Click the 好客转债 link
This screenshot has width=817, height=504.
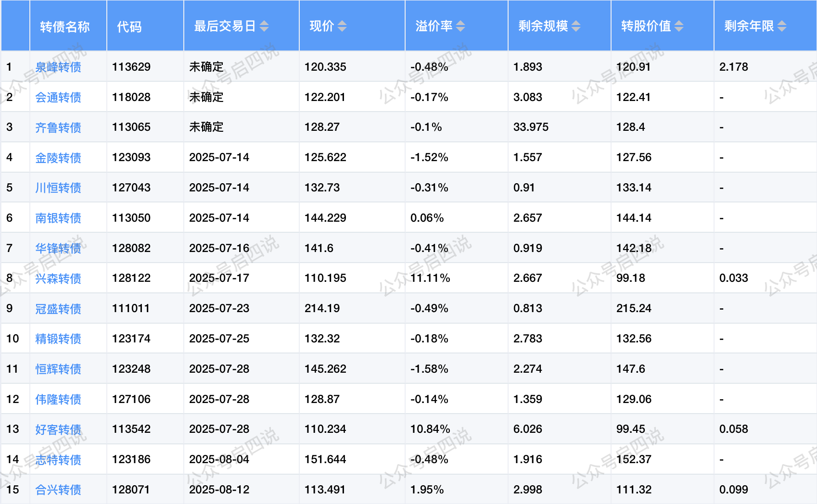point(58,429)
